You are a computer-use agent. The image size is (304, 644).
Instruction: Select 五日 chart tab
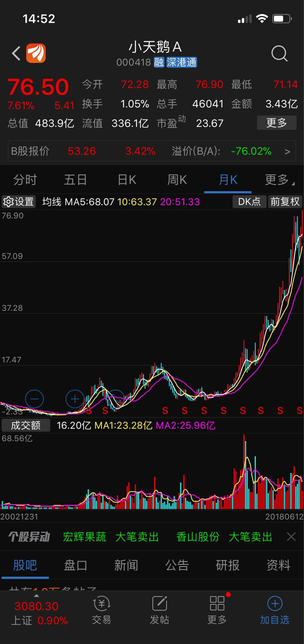point(76,179)
